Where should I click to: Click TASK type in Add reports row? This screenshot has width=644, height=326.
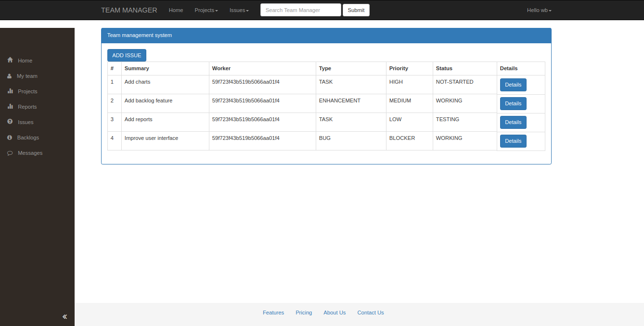tap(351, 122)
